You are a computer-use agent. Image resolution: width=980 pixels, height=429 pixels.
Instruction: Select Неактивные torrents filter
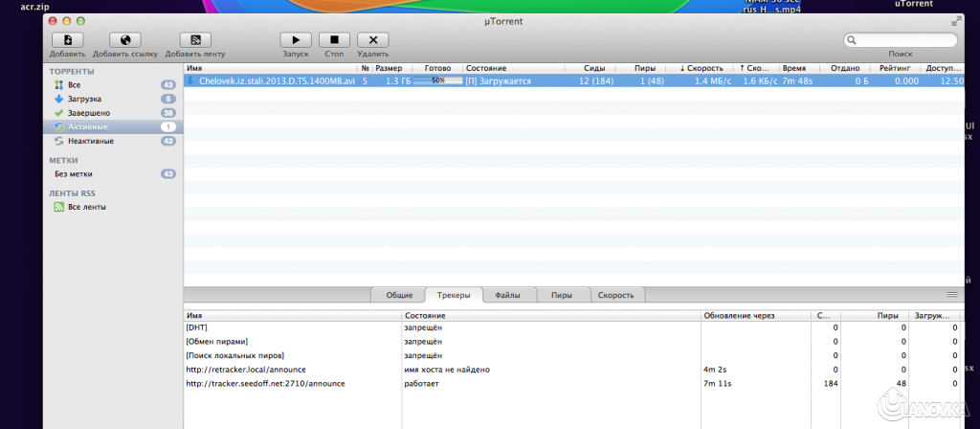tap(90, 141)
